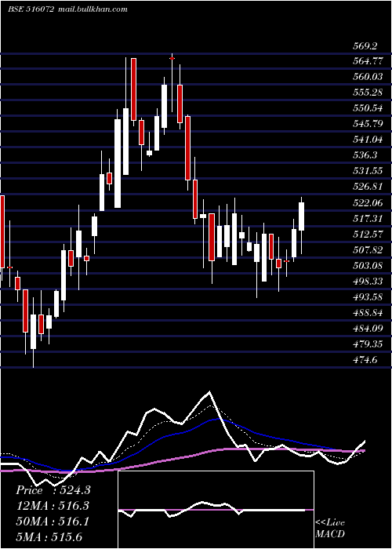Click the '50MA : 516.1' readout
The height and width of the screenshot is (549, 392).
tap(53, 522)
